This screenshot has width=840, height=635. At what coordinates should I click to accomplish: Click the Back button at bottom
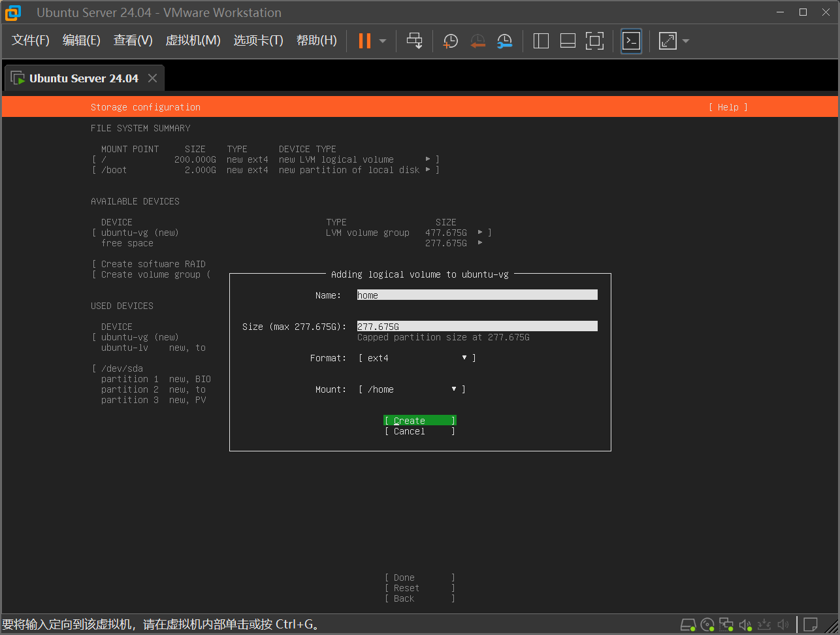click(420, 598)
